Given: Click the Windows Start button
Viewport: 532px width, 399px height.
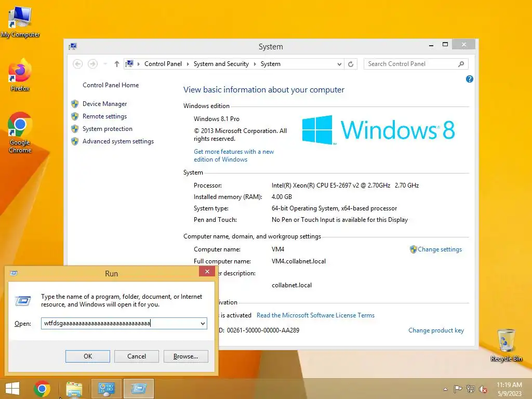Looking at the screenshot, I should pos(12,389).
